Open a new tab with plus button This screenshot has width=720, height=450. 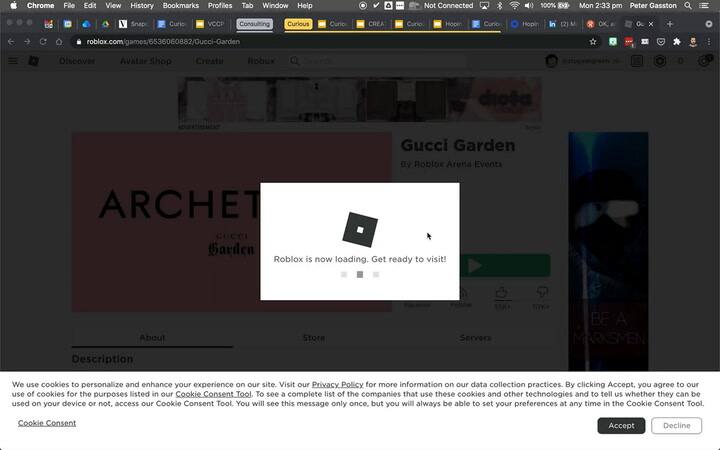click(x=669, y=24)
